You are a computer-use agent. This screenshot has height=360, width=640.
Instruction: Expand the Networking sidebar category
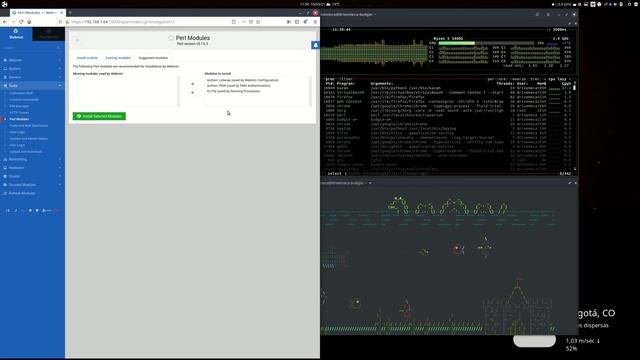(x=32, y=159)
